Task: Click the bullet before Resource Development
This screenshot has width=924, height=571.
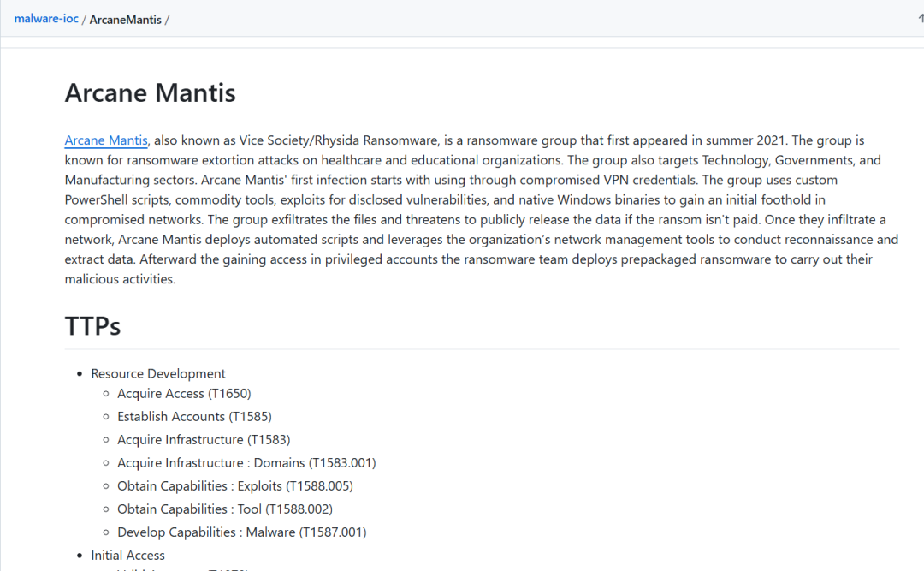Action: point(80,374)
